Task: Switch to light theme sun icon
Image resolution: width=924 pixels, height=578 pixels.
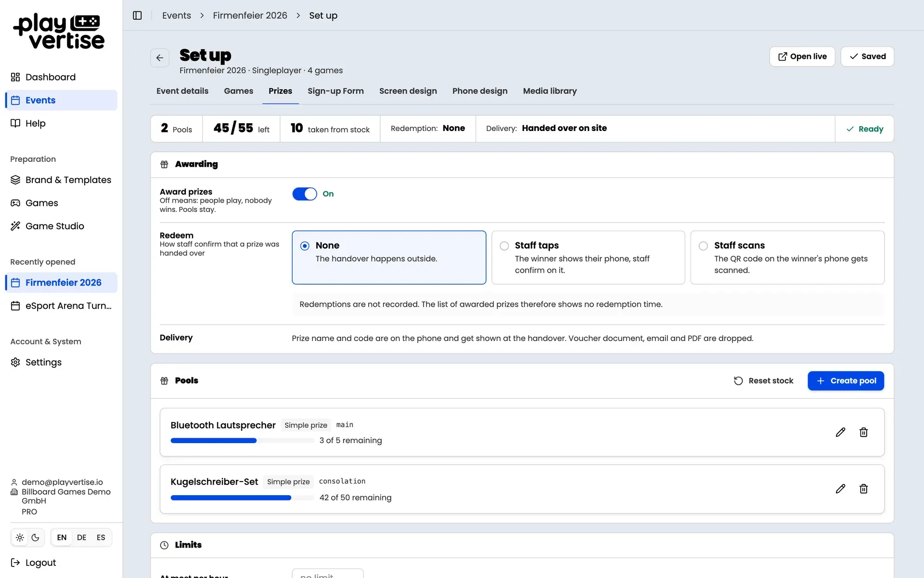Action: [x=20, y=538]
